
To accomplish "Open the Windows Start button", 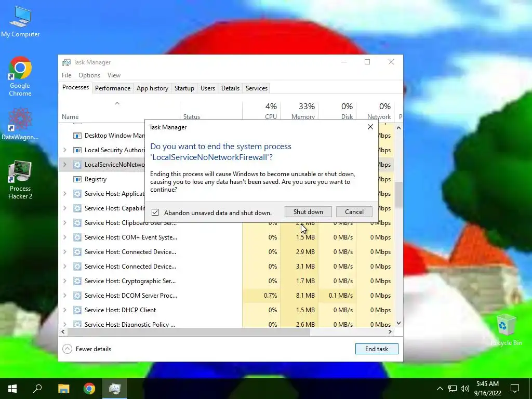I will [12, 389].
